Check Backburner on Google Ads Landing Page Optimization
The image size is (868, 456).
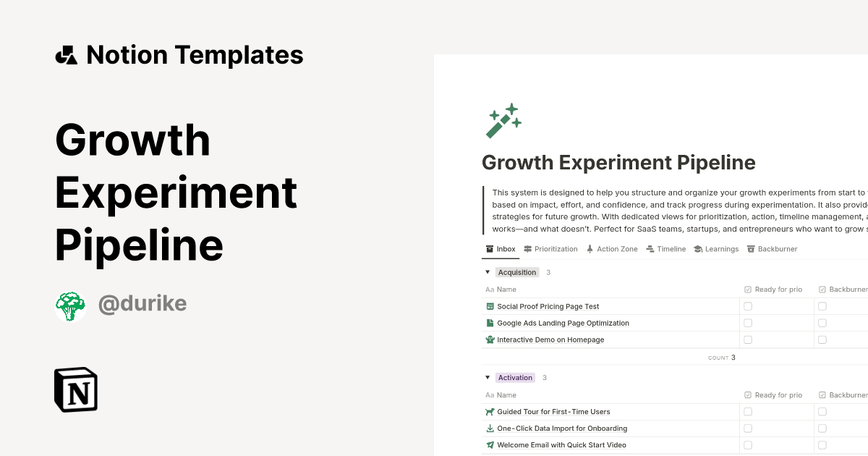(821, 323)
